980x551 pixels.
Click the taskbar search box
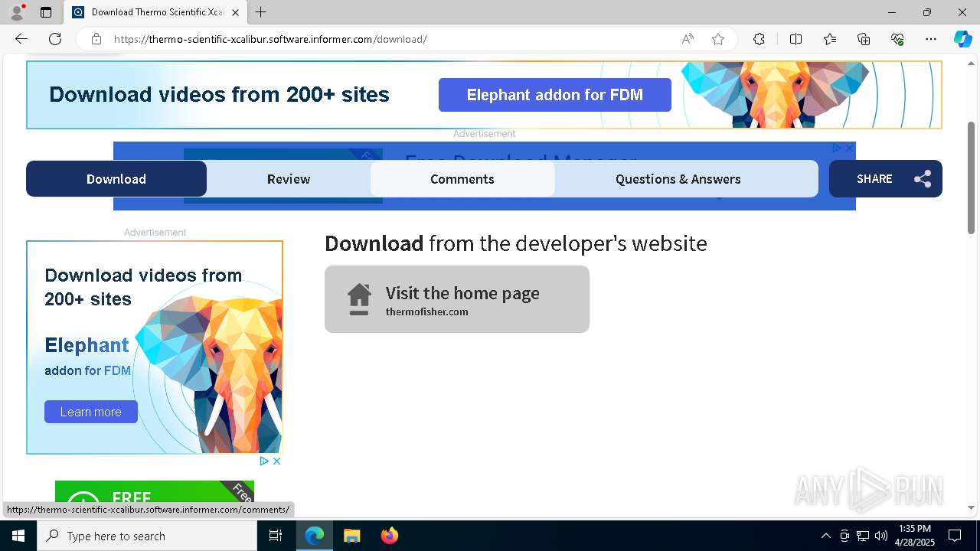[147, 536]
